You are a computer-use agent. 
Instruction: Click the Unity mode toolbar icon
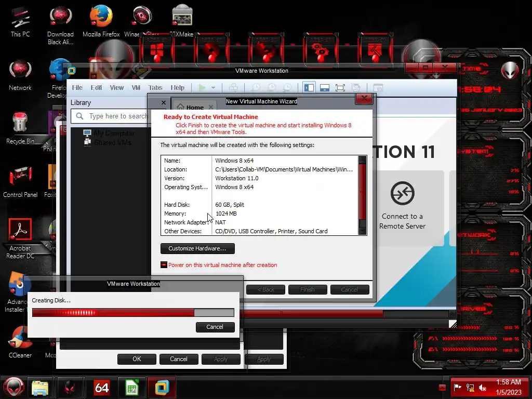tap(355, 88)
